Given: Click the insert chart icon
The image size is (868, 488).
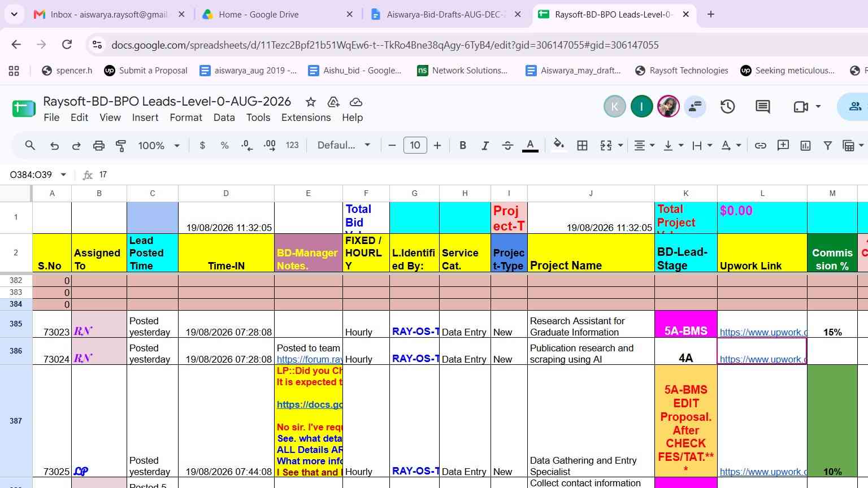Looking at the screenshot, I should coord(805,146).
